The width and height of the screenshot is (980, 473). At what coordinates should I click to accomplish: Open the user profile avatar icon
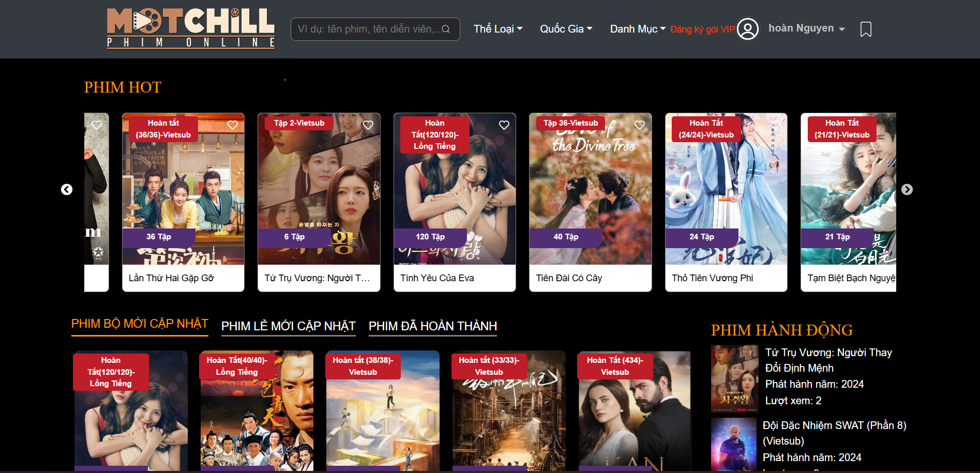748,29
